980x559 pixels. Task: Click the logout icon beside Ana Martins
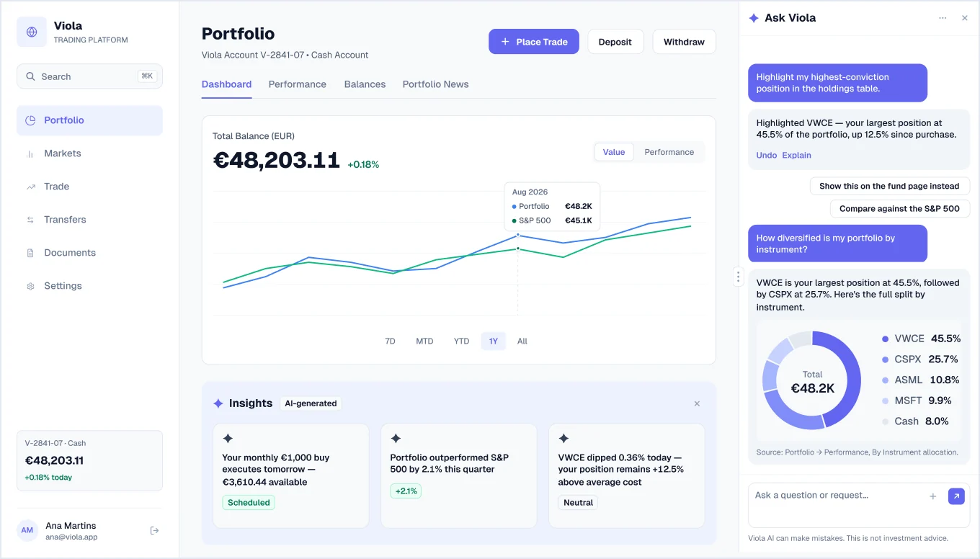154,531
